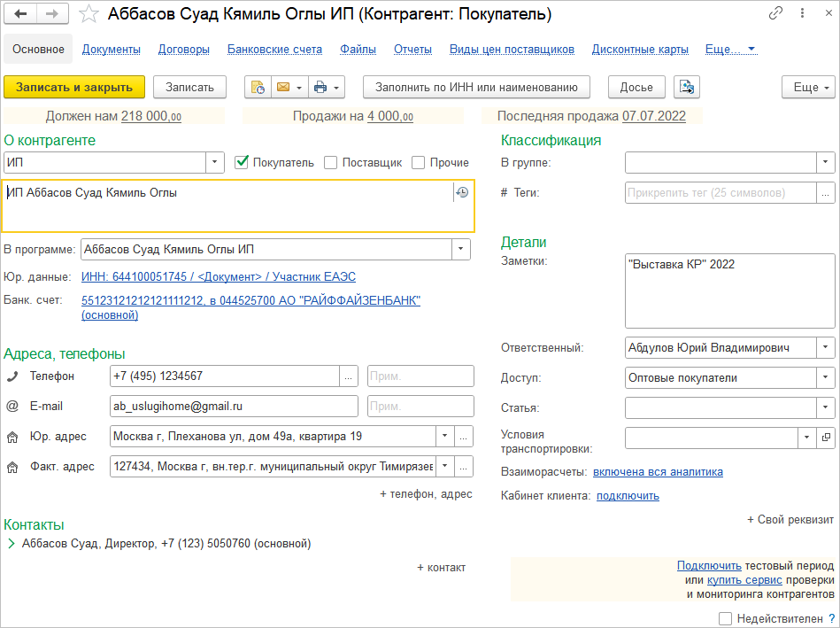Click into the E-mail address field

pyautogui.click(x=234, y=407)
